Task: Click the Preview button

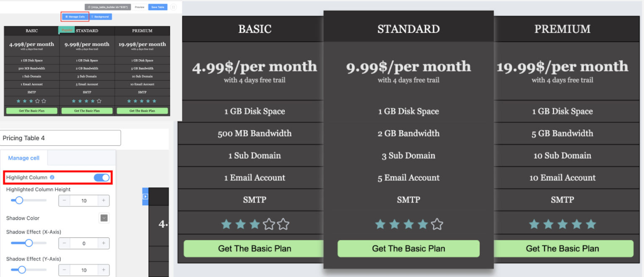Action: tap(140, 7)
